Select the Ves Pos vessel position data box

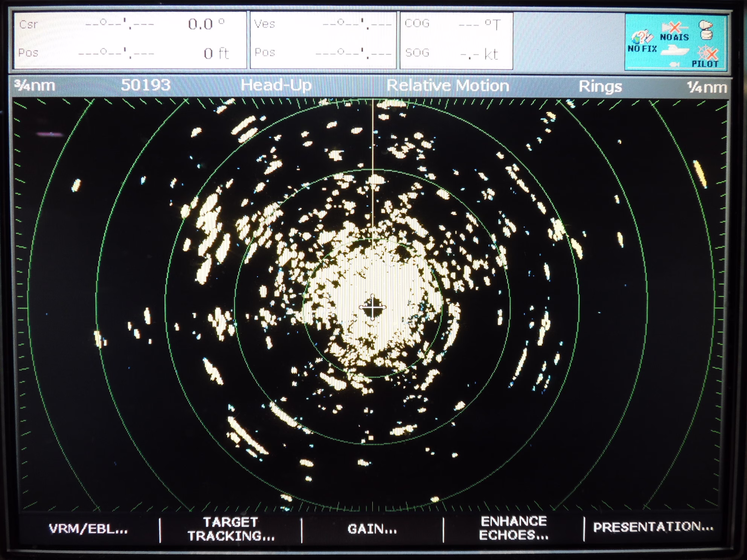click(x=323, y=40)
